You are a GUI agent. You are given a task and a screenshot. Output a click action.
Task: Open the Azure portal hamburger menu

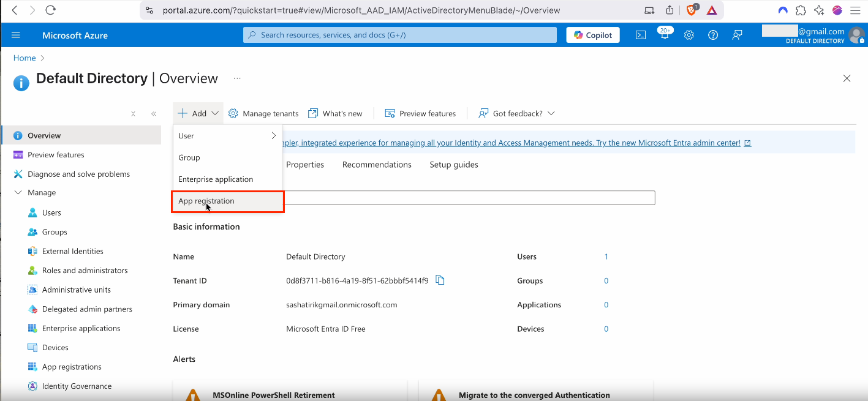16,35
